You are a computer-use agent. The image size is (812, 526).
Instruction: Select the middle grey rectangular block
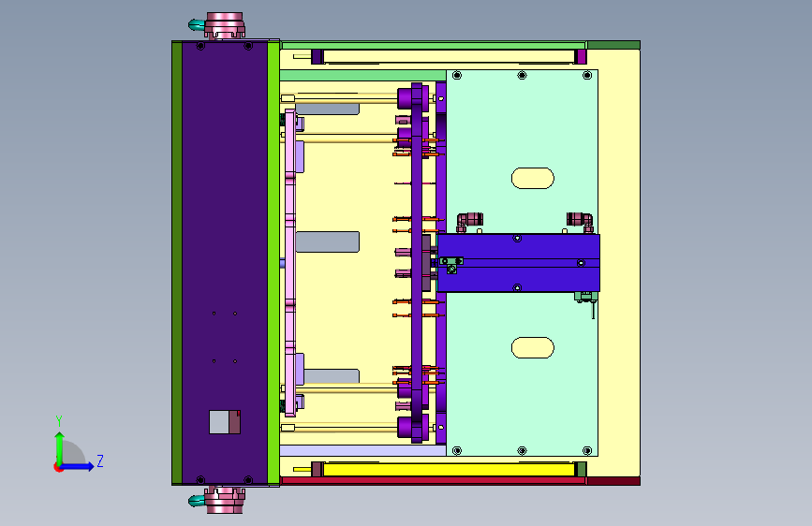click(x=327, y=241)
